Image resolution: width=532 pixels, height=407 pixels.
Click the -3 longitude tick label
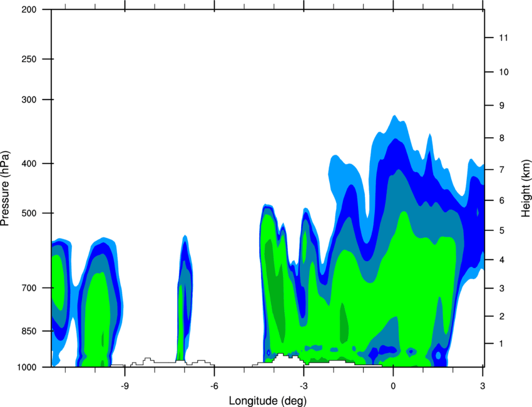tap(304, 386)
